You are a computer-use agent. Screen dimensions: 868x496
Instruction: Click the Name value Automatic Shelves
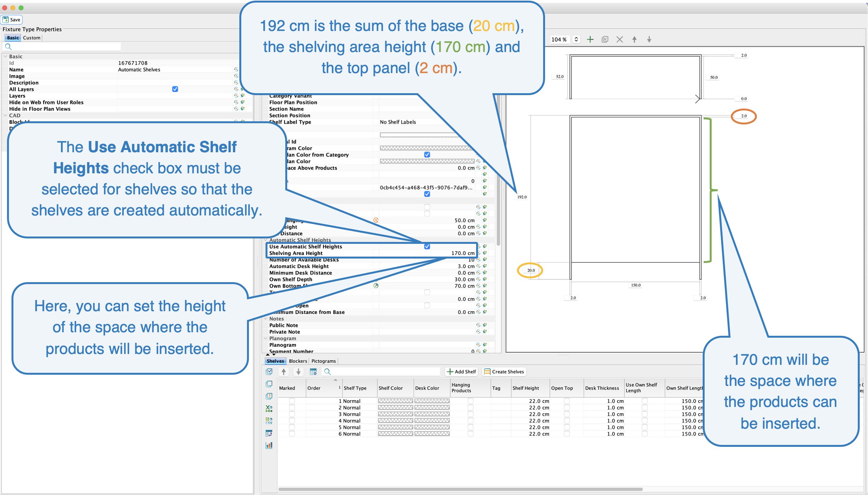(139, 70)
